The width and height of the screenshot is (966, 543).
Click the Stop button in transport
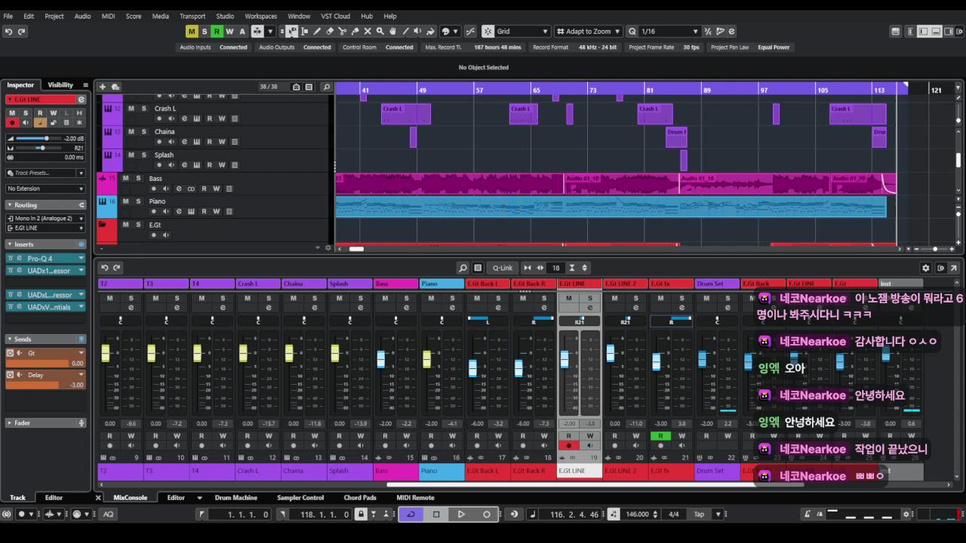pyautogui.click(x=436, y=514)
